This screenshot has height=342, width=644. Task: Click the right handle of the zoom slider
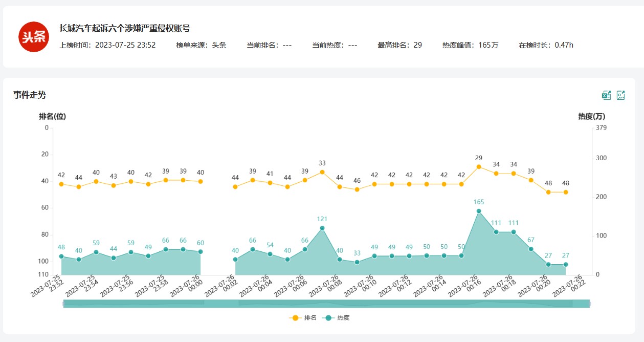[x=590, y=304]
